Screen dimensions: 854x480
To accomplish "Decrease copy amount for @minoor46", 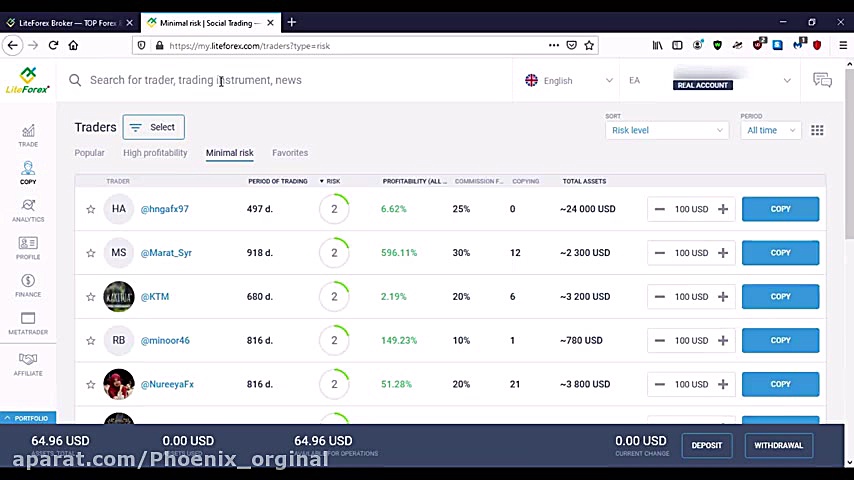I will pos(660,341).
